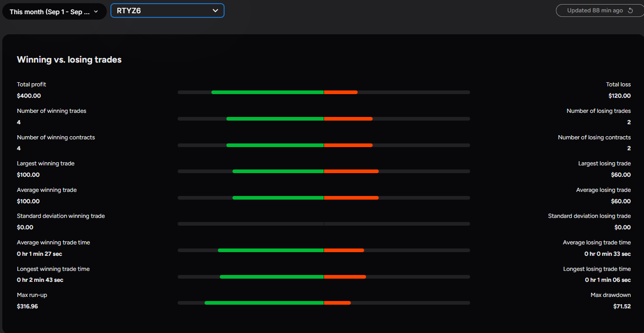Click the Number of winning trades green bar
The image size is (644, 333).
pyautogui.click(x=275, y=119)
